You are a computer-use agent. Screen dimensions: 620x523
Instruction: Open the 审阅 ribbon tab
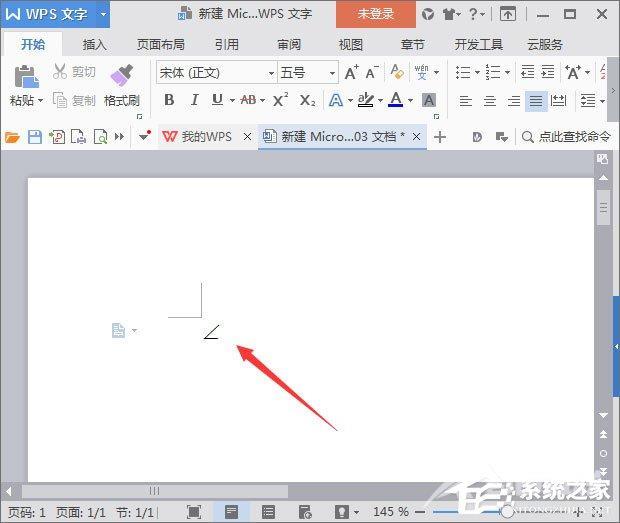[x=289, y=45]
